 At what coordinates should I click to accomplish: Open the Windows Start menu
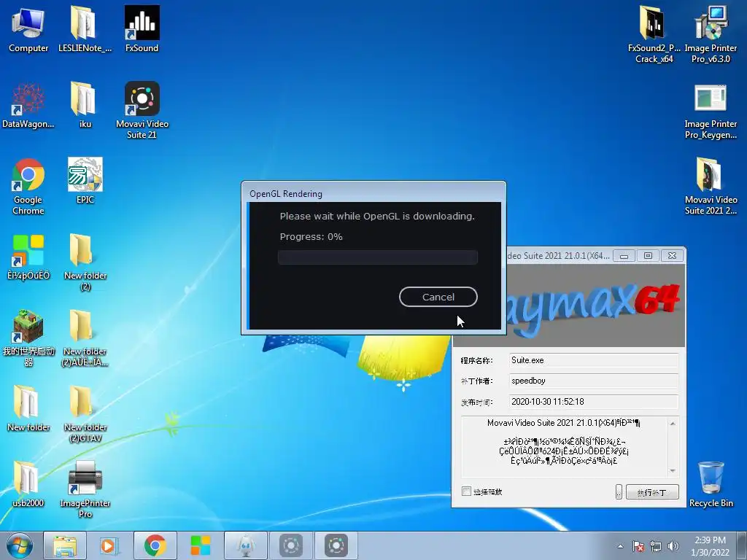20,545
